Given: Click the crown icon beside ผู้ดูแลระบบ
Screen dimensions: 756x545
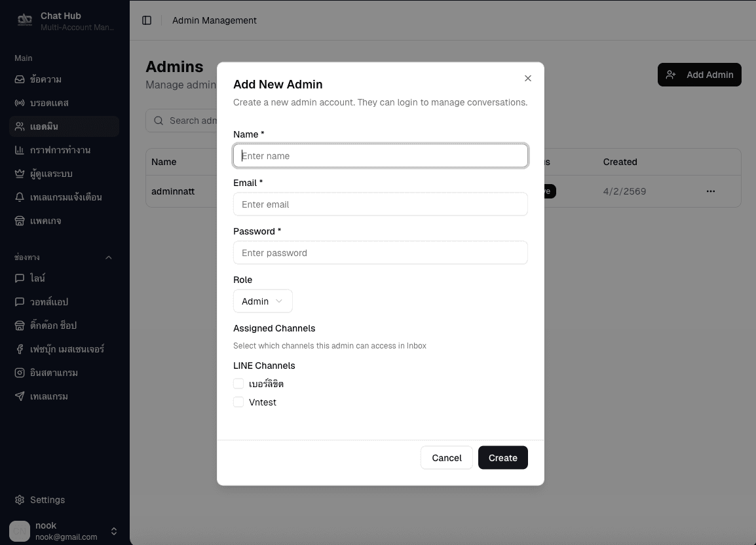Looking at the screenshot, I should point(20,174).
